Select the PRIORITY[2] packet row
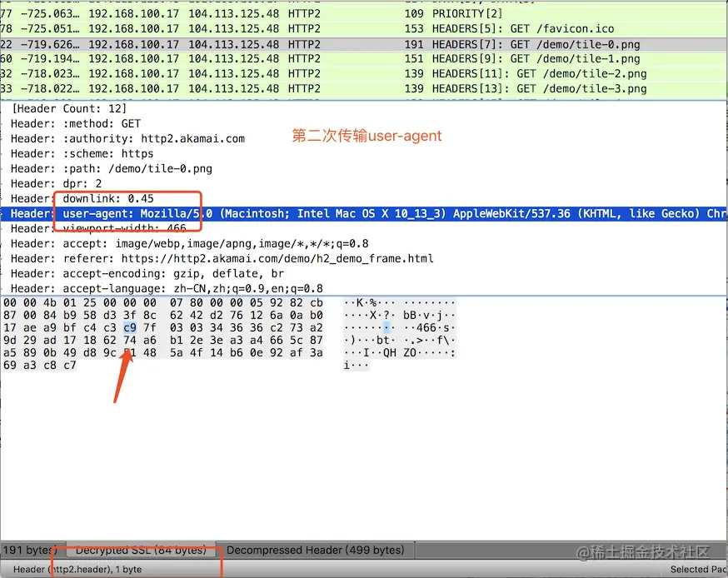The height and width of the screenshot is (578, 728). click(x=364, y=14)
